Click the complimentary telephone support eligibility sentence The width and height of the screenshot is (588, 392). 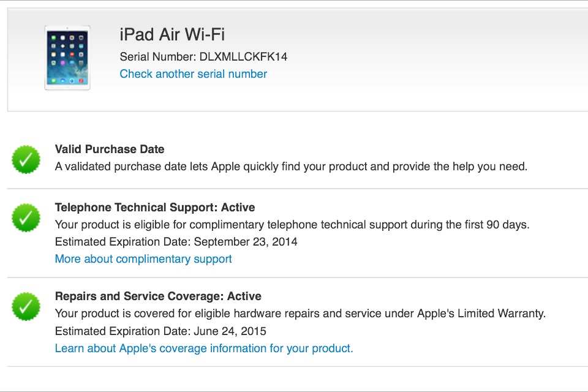point(292,225)
